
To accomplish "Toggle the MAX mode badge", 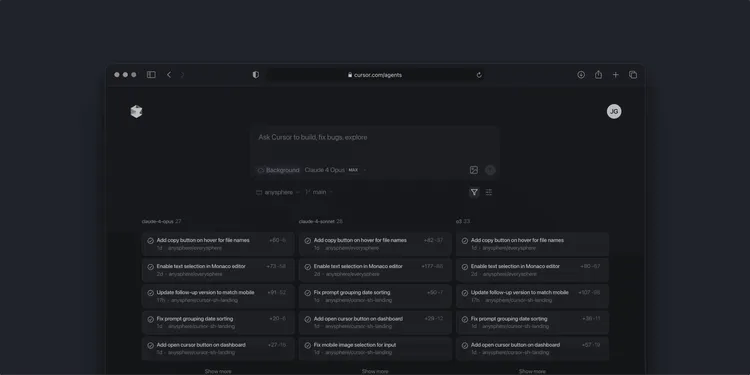I will pos(353,170).
